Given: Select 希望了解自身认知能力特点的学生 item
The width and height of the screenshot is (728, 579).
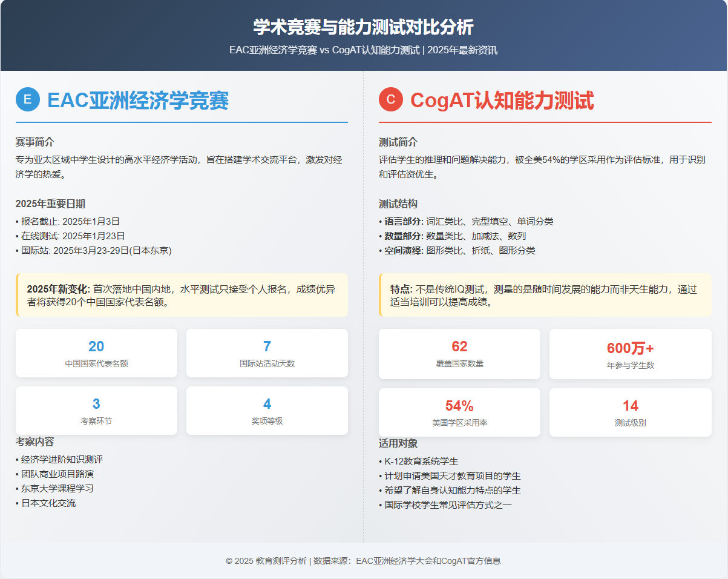Looking at the screenshot, I should click(450, 491).
